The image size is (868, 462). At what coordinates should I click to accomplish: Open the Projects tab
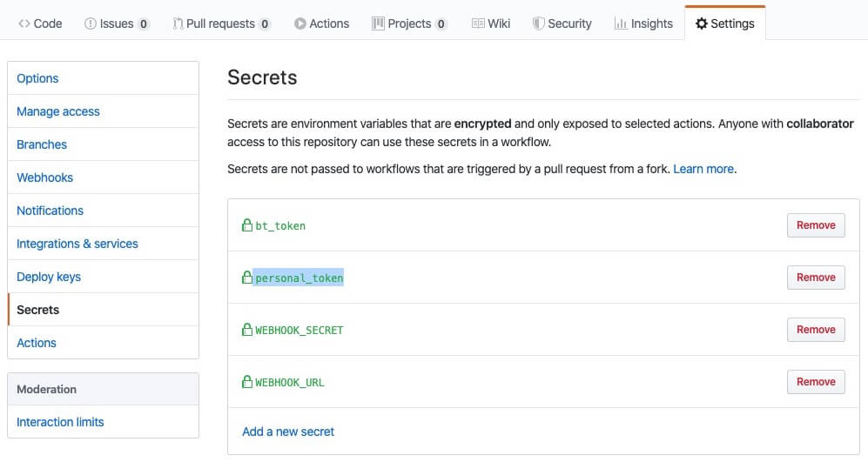click(409, 23)
